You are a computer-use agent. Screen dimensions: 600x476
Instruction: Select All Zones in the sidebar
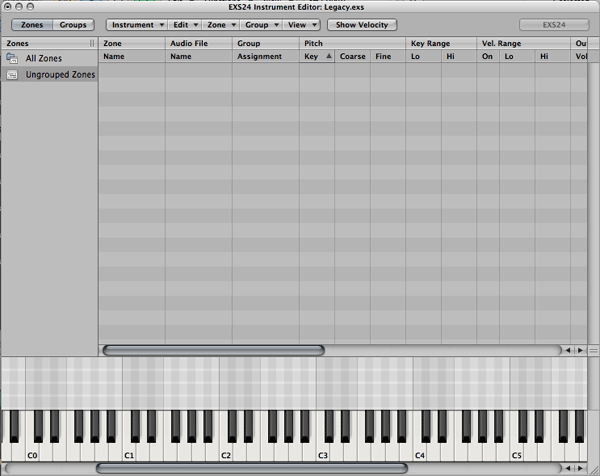49,58
